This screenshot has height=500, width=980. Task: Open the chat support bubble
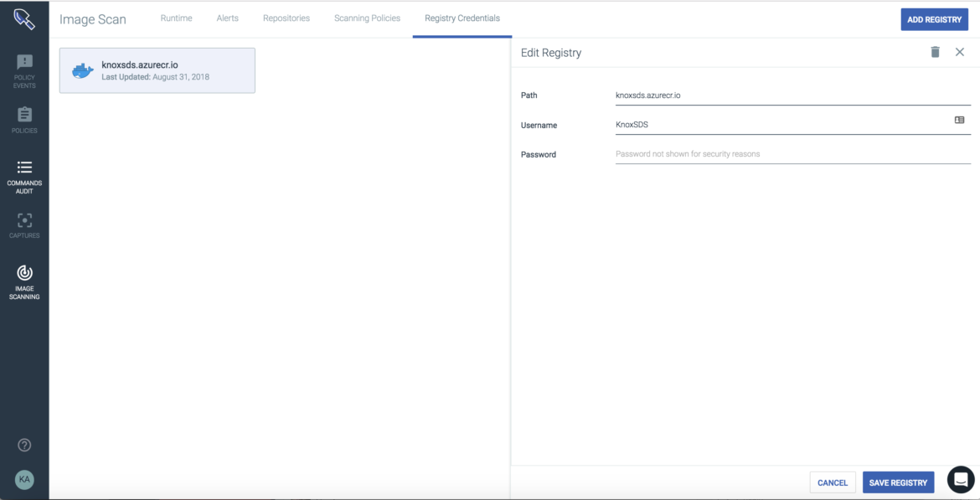coord(961,479)
